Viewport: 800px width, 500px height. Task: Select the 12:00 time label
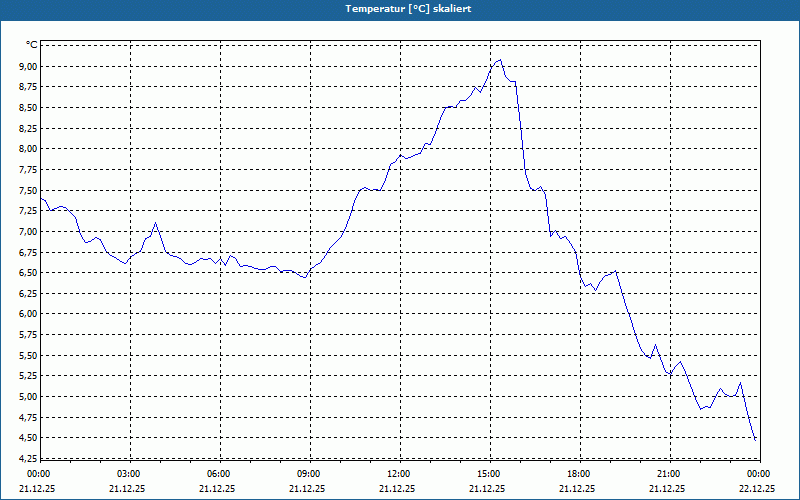pos(398,473)
